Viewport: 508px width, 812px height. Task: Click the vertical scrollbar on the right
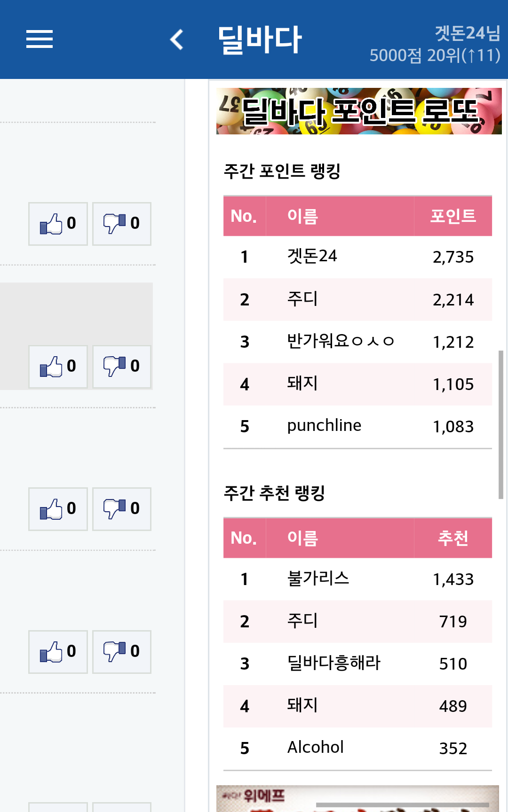(501, 424)
